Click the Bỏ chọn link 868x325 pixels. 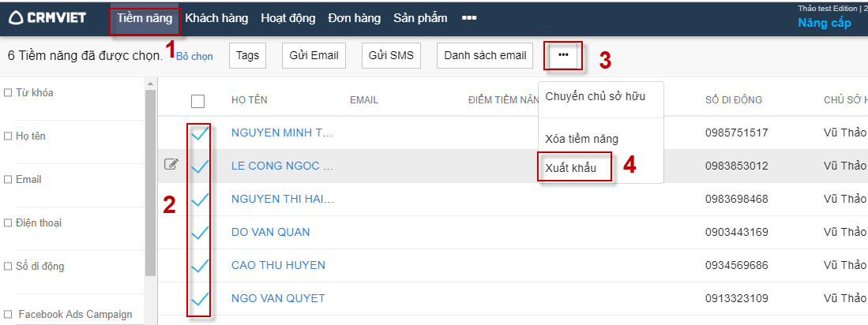194,57
